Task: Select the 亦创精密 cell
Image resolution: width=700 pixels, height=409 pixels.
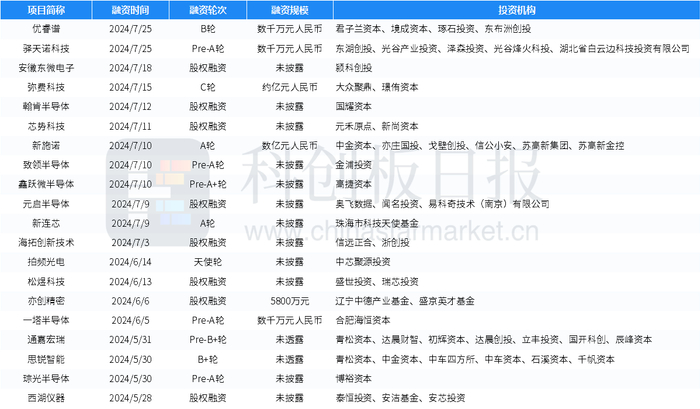Action: coord(46,301)
